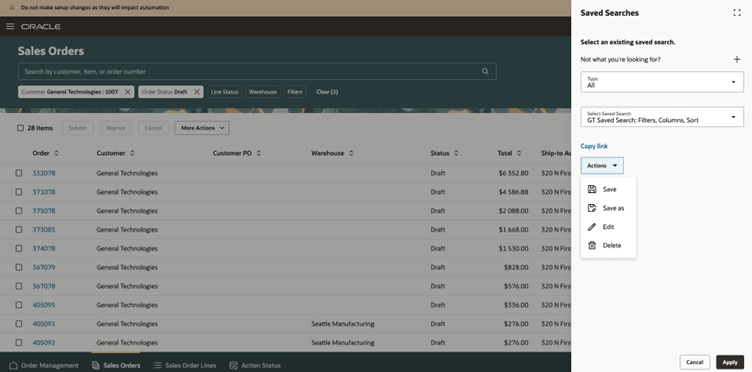
Task: Click the Sales Orders document icon
Action: tap(95, 365)
